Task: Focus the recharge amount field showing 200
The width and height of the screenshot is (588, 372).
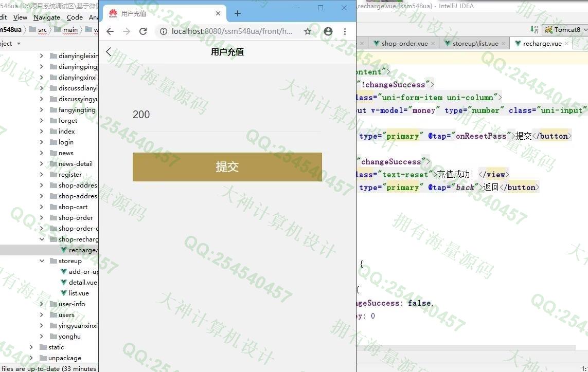Action: [x=227, y=115]
